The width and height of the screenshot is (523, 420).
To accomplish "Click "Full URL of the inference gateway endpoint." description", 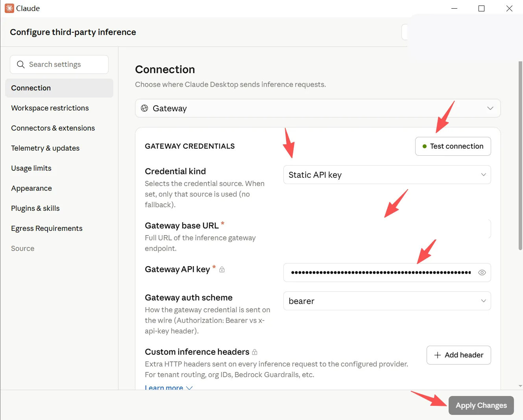I will pyautogui.click(x=200, y=243).
